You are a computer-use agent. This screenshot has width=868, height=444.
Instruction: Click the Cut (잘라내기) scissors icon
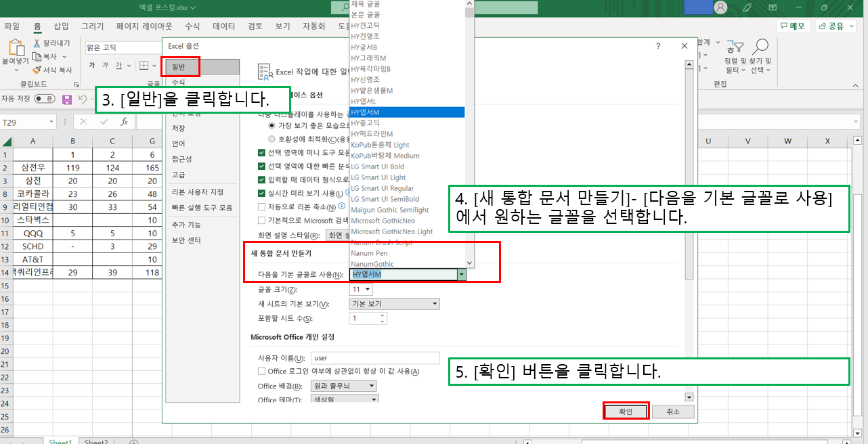tap(38, 43)
